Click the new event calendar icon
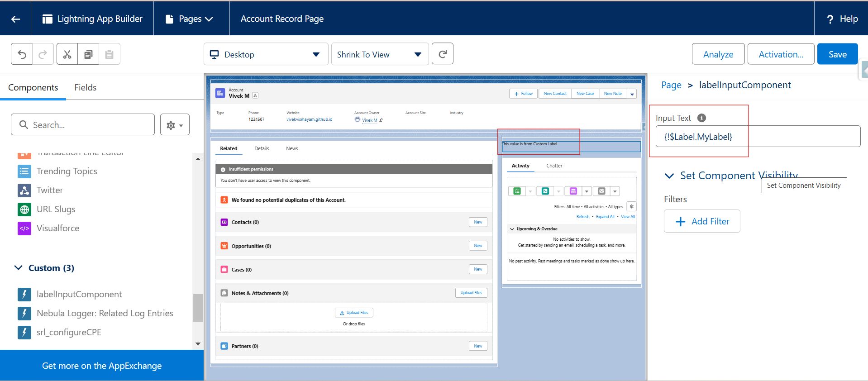Viewport: 868px width, 381px height. pyautogui.click(x=573, y=191)
